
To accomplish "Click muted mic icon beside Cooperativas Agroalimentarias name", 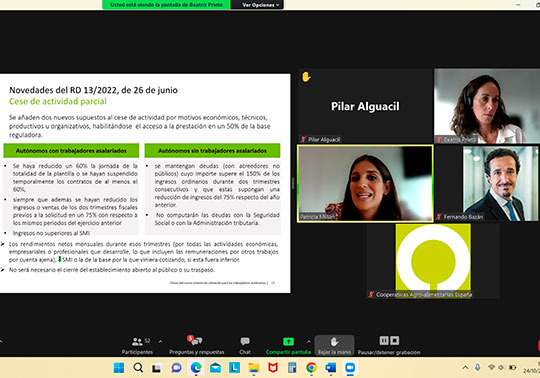I will click(371, 295).
